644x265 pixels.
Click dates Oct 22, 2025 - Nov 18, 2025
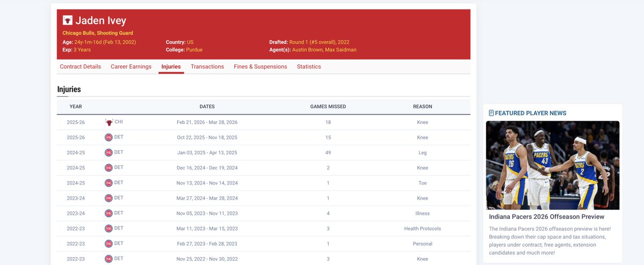207,137
